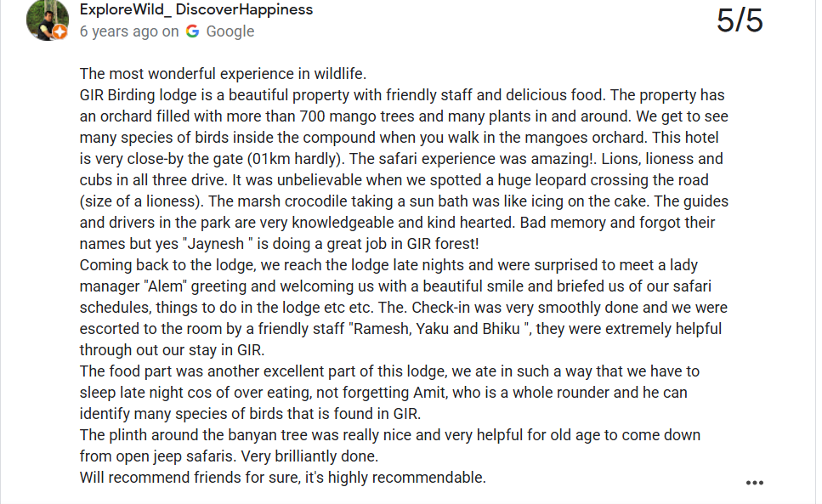Click the 5/5 rating score
Screen dimensions: 822x504
[740, 20]
